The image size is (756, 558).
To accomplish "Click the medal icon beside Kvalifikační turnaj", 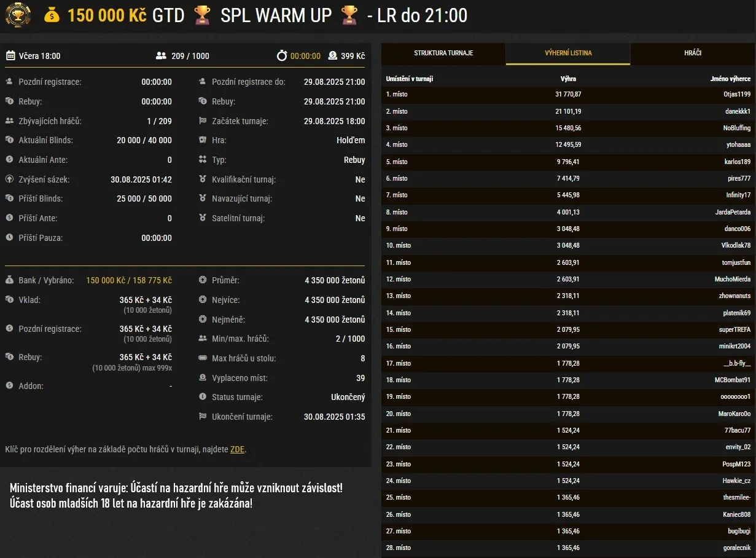I will pyautogui.click(x=203, y=179).
